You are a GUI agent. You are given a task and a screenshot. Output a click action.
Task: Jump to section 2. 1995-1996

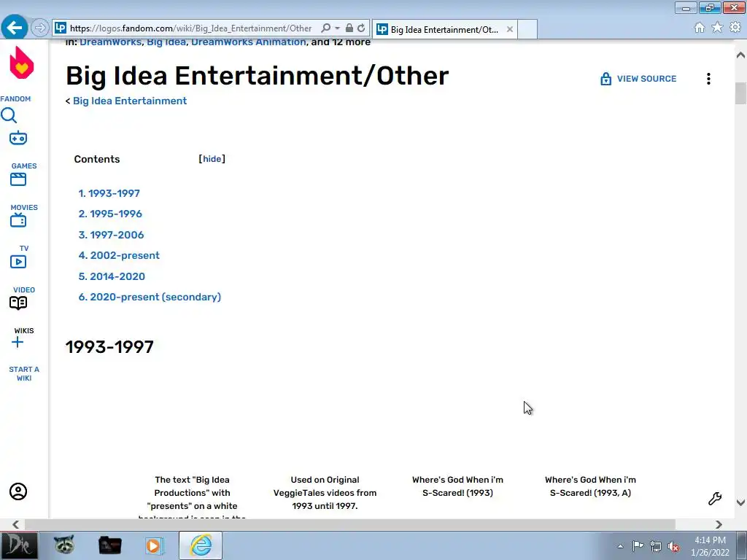pyautogui.click(x=110, y=214)
